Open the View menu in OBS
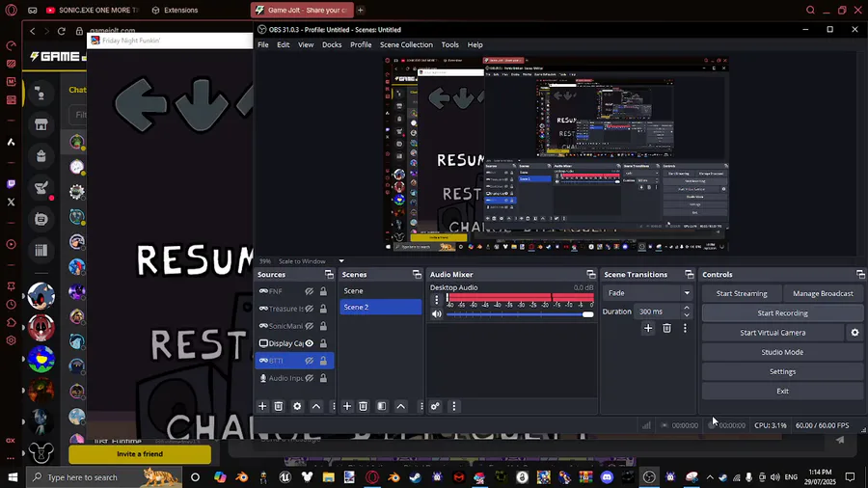The image size is (868, 488). pyautogui.click(x=306, y=44)
